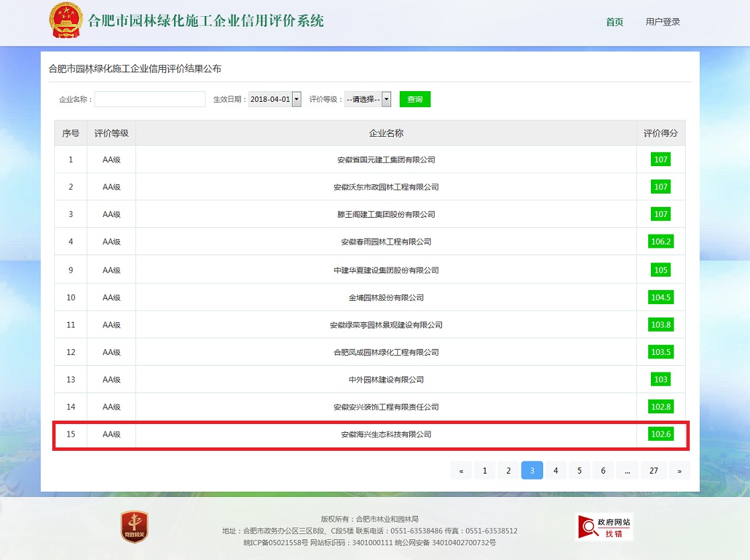
Task: Click the national emblem logo in header
Action: click(66, 21)
